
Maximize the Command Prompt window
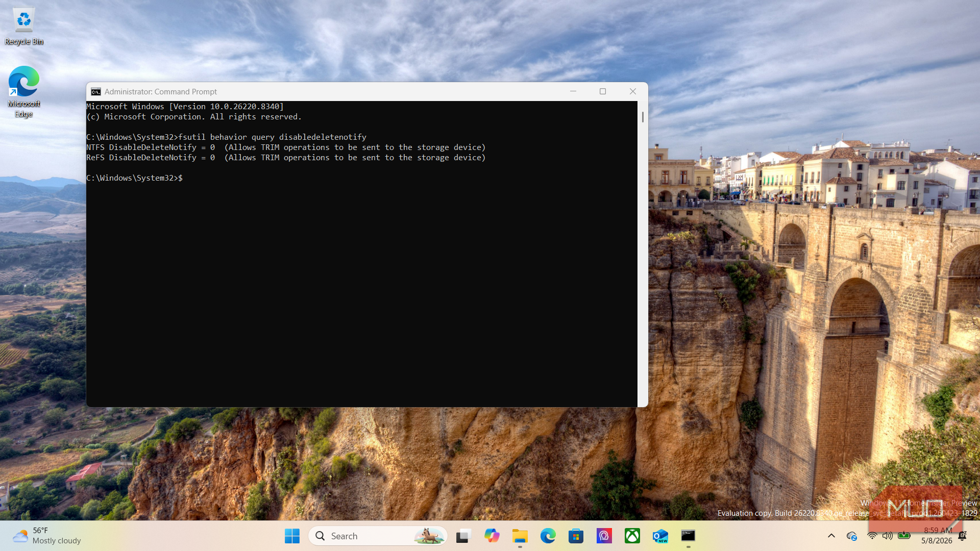pos(603,91)
